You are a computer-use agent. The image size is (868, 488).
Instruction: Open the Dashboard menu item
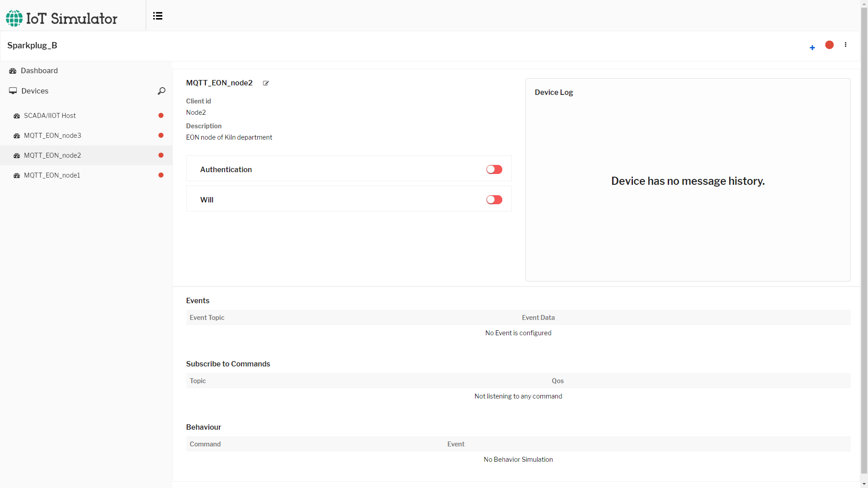[39, 71]
